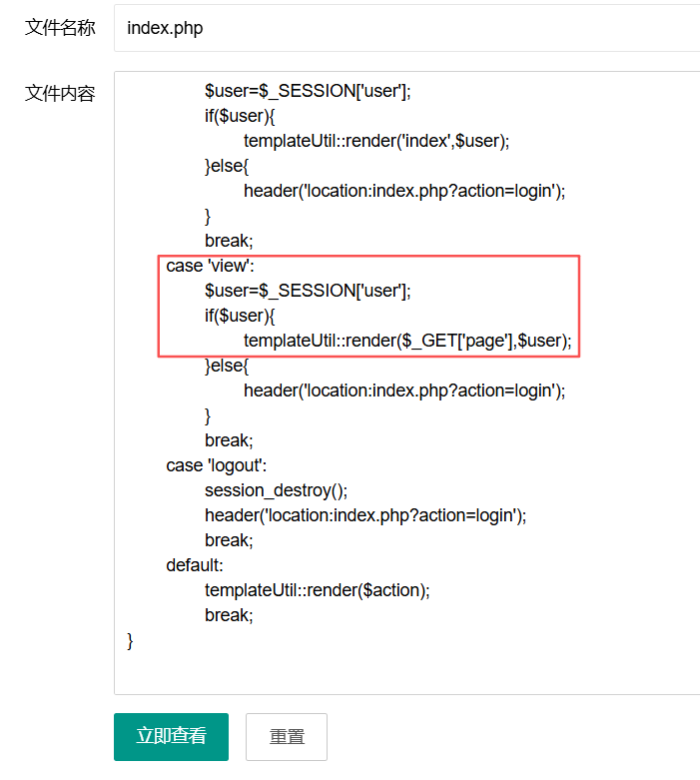Click the templateUtil::render('index',$user); line
Viewport: 700px width, 780px height.
376,141
